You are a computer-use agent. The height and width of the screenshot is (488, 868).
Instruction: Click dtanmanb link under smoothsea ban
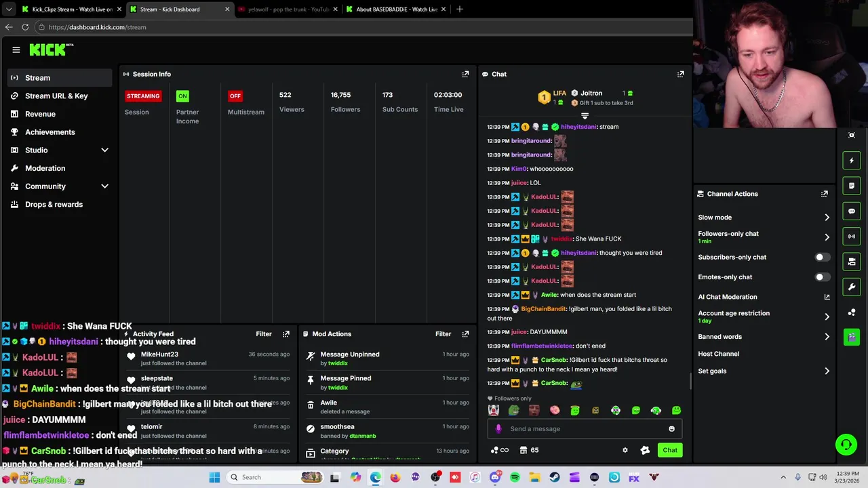click(363, 436)
